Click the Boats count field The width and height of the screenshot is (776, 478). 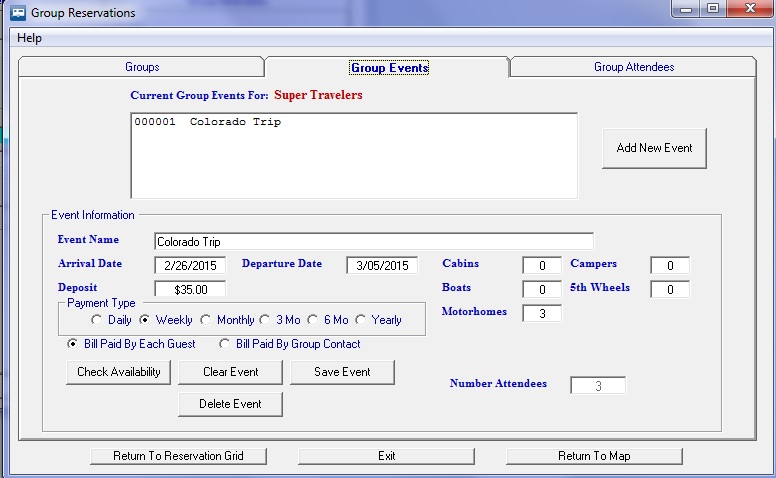coord(542,289)
